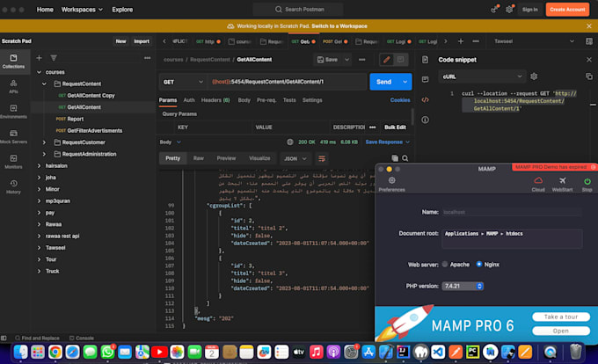Click the Cookies link
The image size is (598, 364).
tap(400, 100)
